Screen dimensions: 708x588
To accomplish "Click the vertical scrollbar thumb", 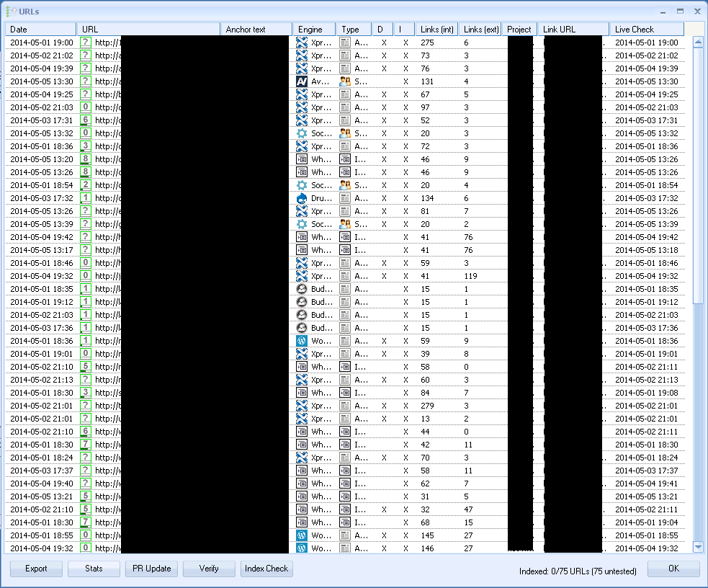I will (698, 176).
